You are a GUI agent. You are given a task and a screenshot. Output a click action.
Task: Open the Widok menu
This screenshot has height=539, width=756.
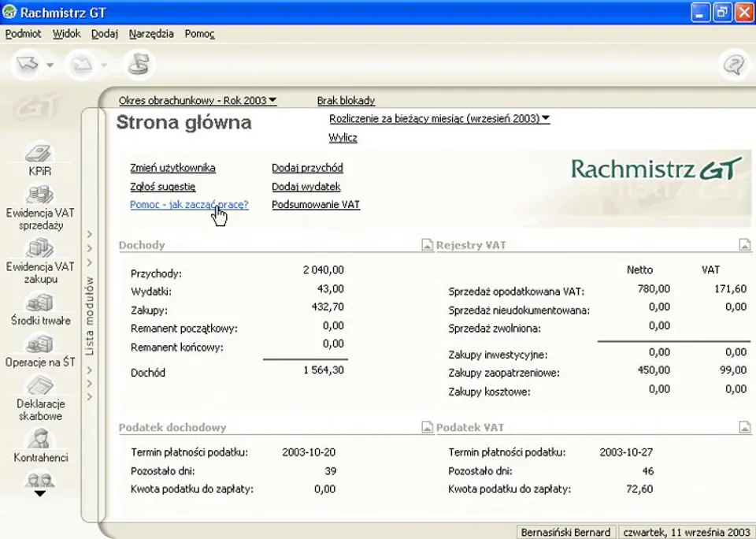(x=66, y=34)
